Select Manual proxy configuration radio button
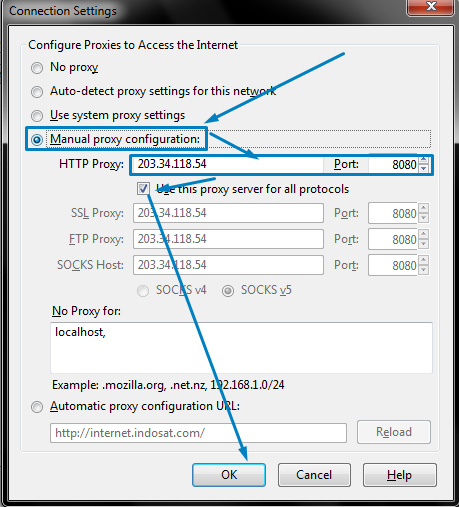This screenshot has height=507, width=459. tap(37, 140)
